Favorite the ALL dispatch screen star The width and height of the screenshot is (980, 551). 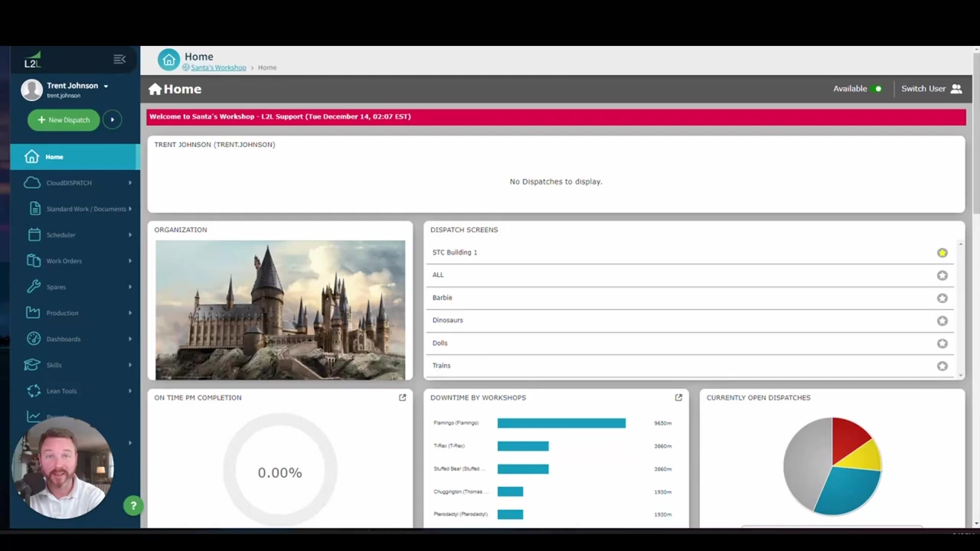pos(942,275)
